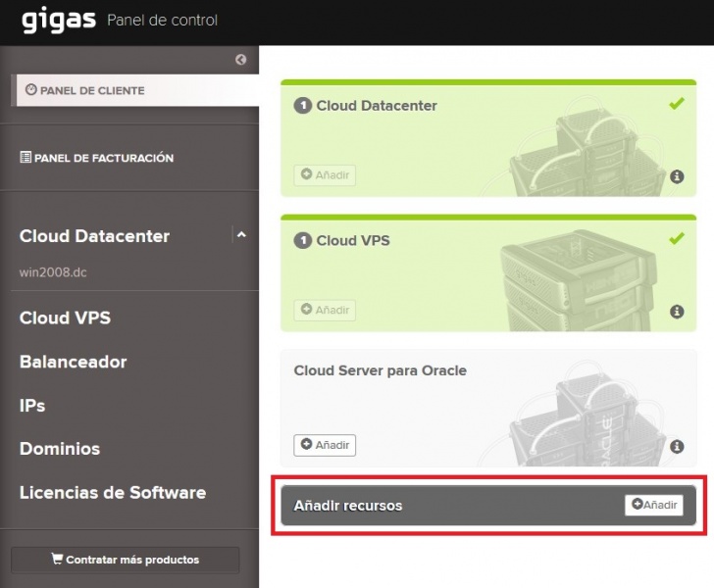Viewport: 714px width, 588px height.
Task: Click the Cloud Server para Oracle title
Action: pyautogui.click(x=381, y=370)
